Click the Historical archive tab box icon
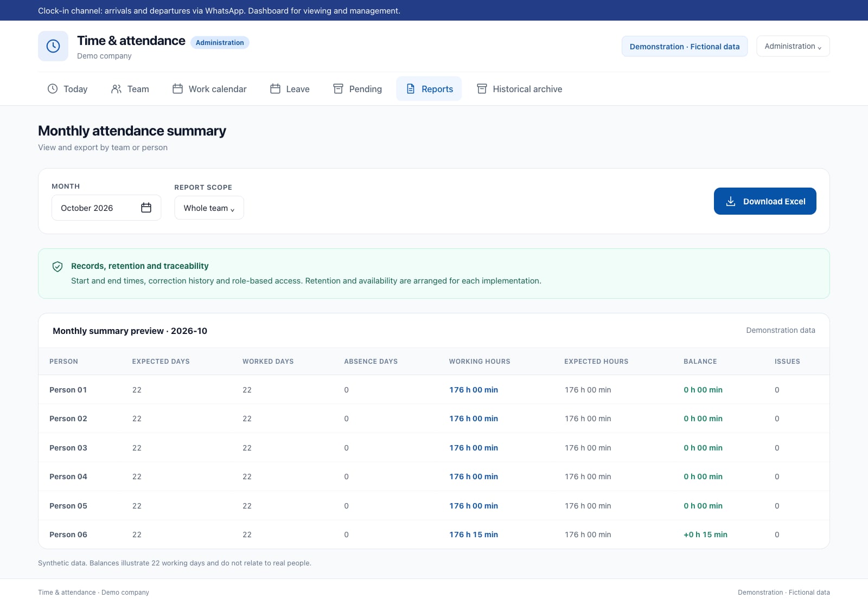 [482, 89]
